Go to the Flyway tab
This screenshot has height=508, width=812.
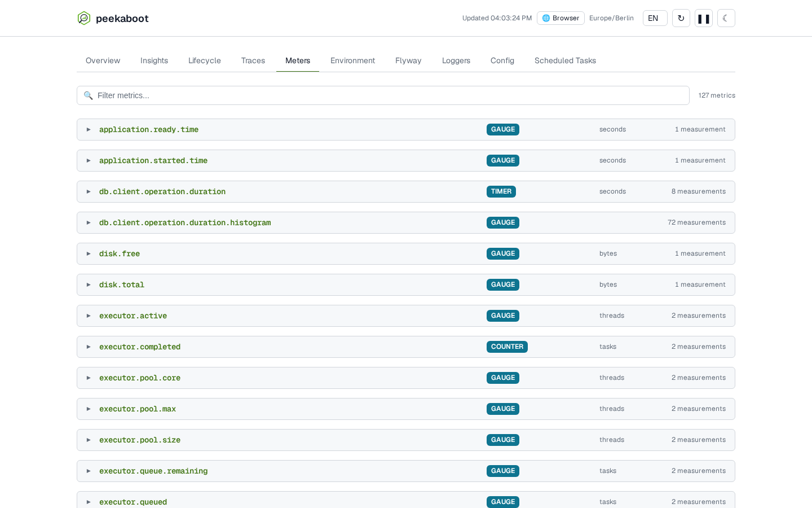tap(408, 60)
